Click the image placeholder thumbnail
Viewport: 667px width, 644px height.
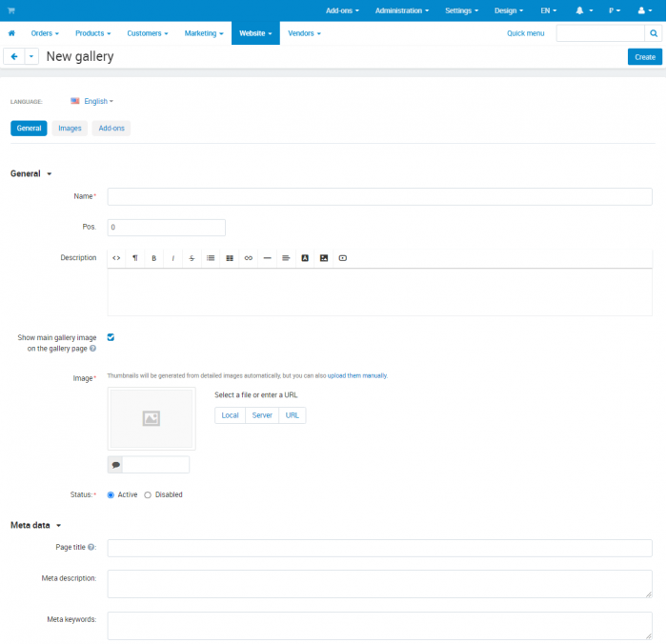click(x=152, y=418)
